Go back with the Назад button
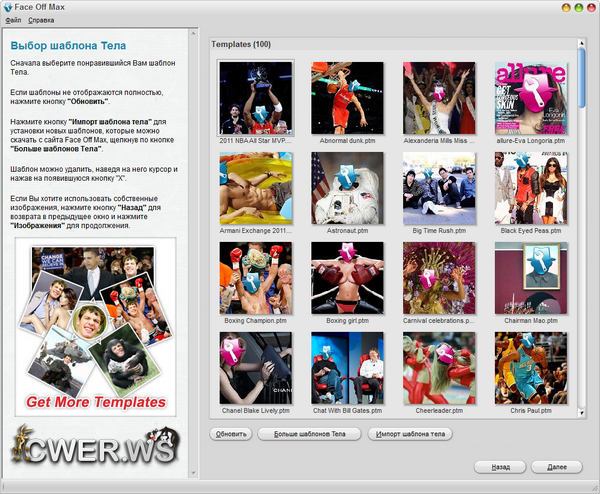The height and width of the screenshot is (494, 600). pyautogui.click(x=499, y=467)
